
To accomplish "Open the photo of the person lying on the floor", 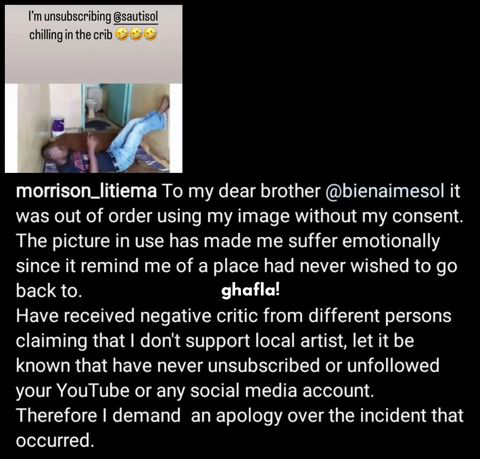I will coord(94,128).
